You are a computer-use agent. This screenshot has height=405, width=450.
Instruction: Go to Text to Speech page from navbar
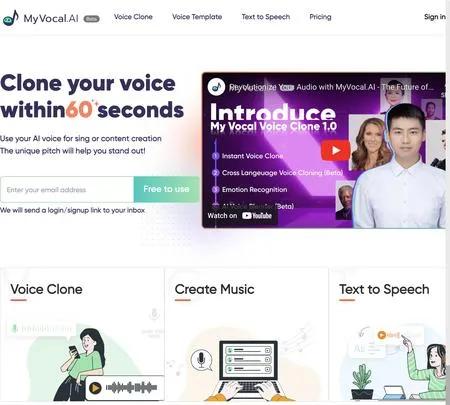pos(266,17)
